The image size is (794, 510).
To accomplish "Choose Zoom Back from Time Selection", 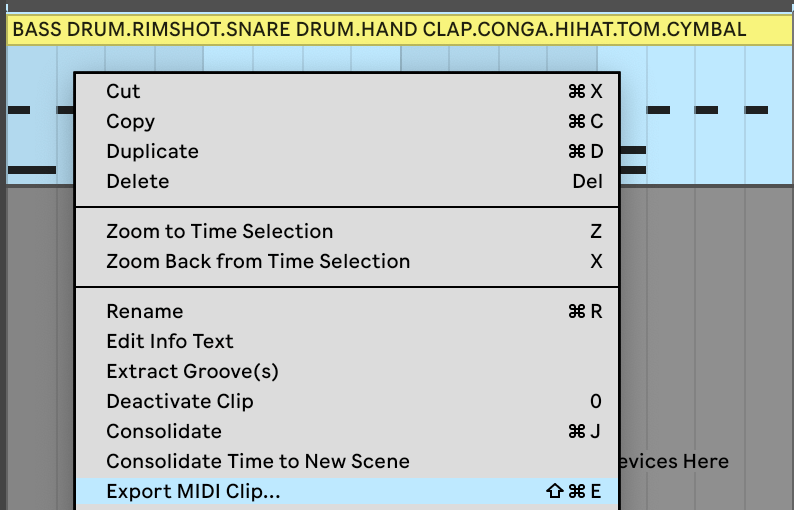I will [x=258, y=261].
